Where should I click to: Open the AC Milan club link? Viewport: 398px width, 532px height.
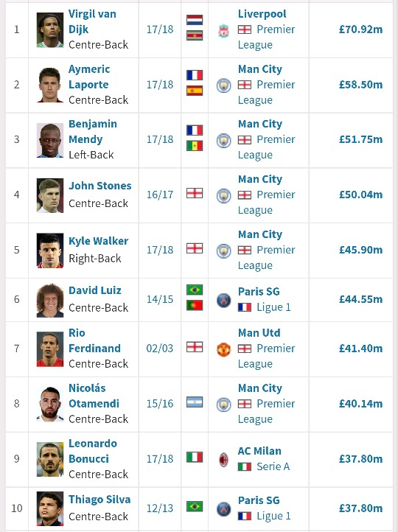pos(259,451)
